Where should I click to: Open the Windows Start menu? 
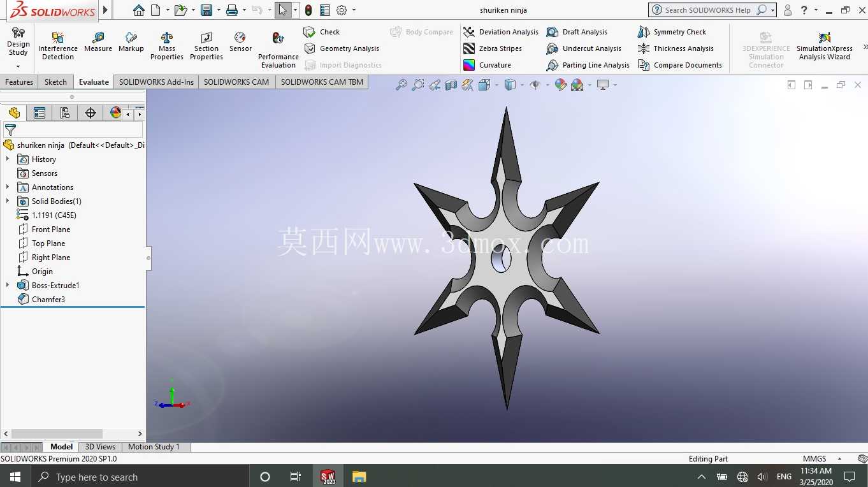click(x=15, y=477)
